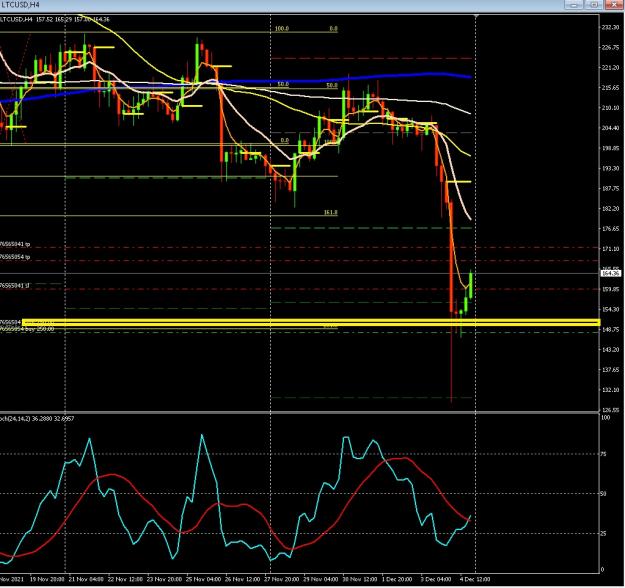Click the 215.65 price scale label
Image resolution: width=625 pixels, height=588 pixels.
pyautogui.click(x=610, y=88)
